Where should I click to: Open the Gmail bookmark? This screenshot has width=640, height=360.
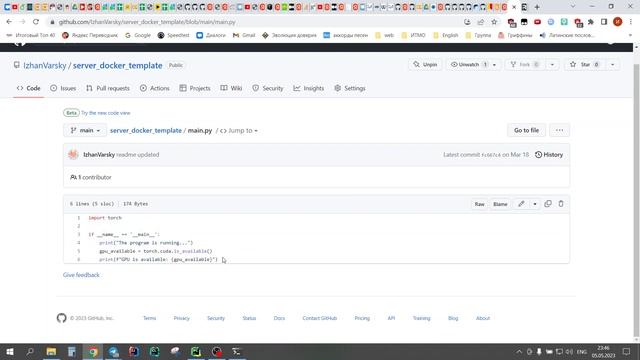coord(244,36)
